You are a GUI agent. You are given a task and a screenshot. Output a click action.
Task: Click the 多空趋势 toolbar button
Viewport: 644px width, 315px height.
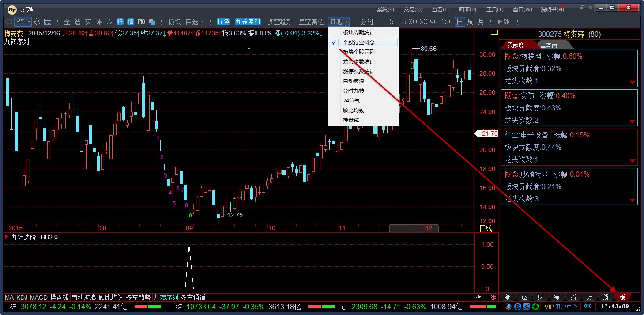pos(280,22)
